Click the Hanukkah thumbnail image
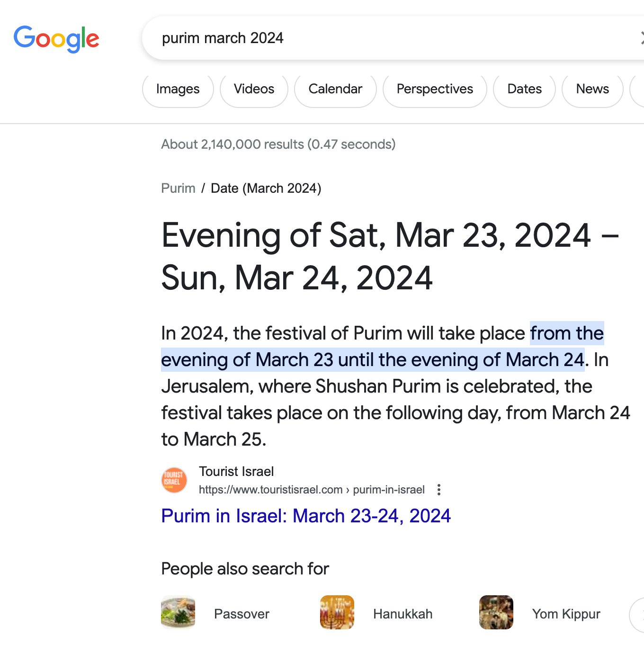 click(337, 612)
